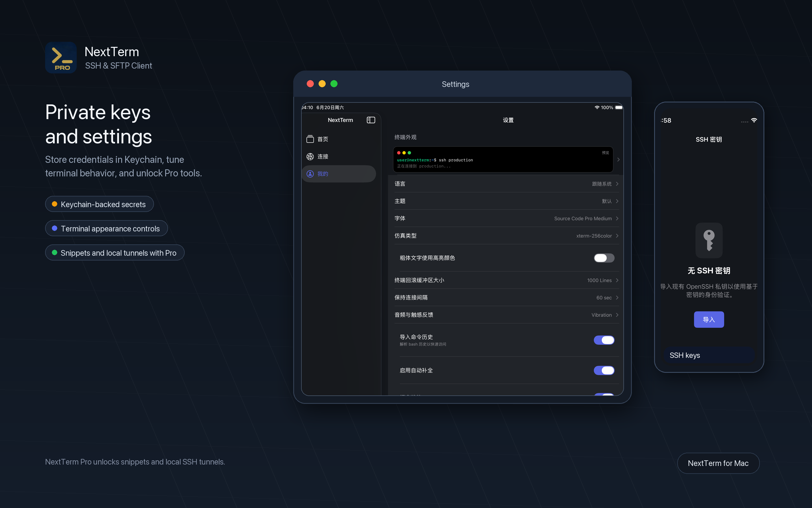Image resolution: width=812 pixels, height=508 pixels.
Task: Click the 导入 import button
Action: (x=709, y=319)
